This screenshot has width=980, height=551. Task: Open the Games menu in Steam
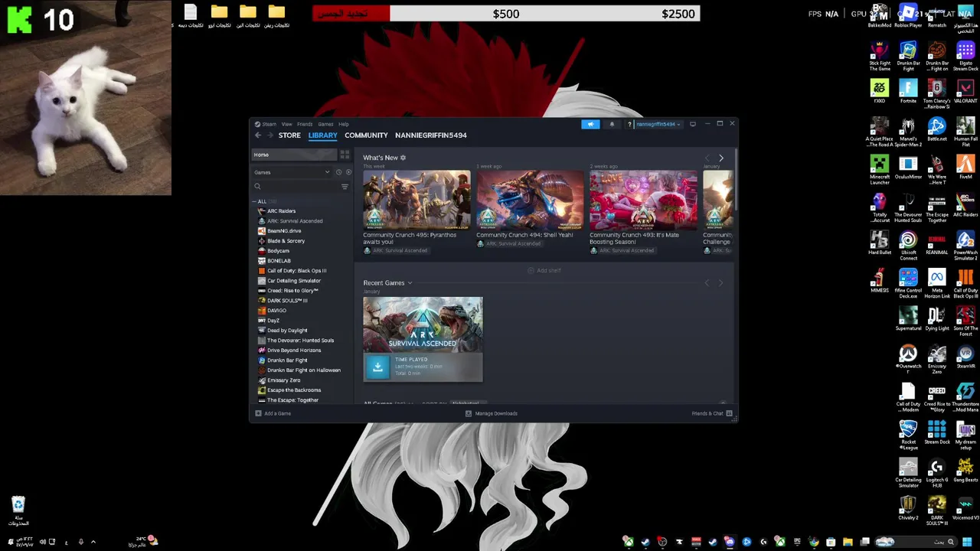tap(325, 124)
